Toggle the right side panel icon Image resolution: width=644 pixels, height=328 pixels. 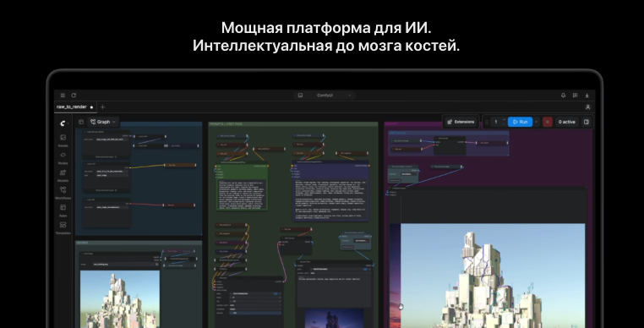(x=587, y=122)
